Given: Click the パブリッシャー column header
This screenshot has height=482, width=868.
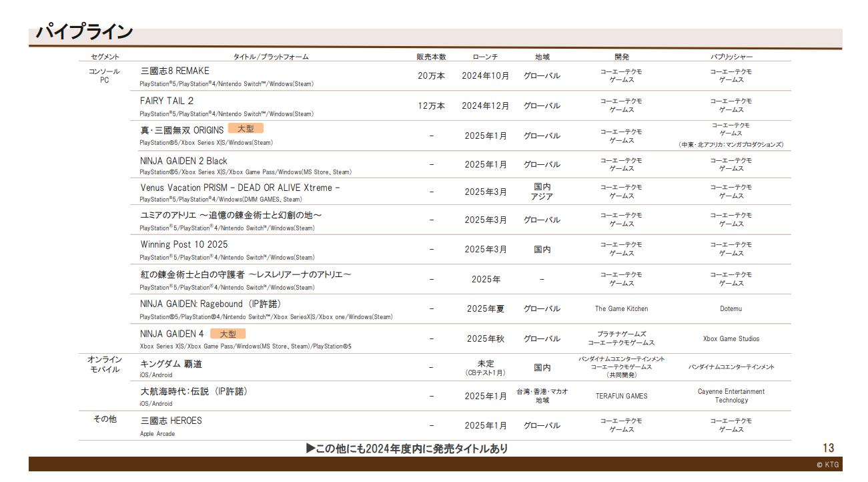Looking at the screenshot, I should tap(731, 57).
